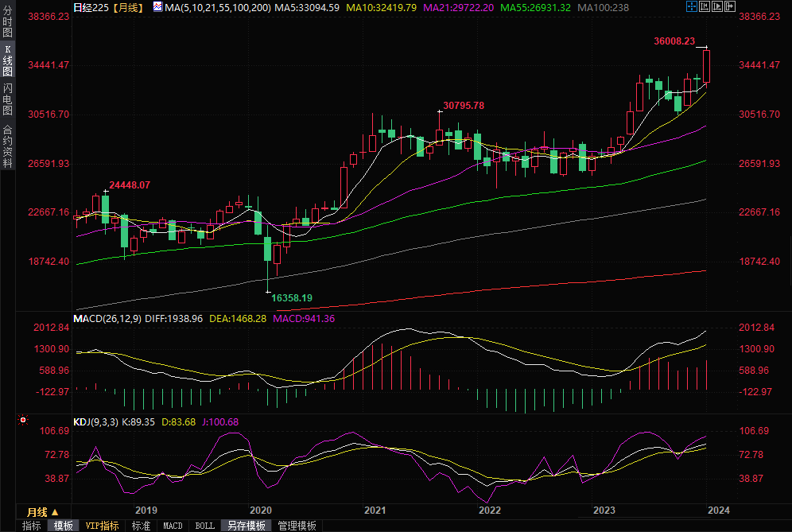Open the VIP指标 tab
Viewport: 792px width, 532px height.
(102, 526)
